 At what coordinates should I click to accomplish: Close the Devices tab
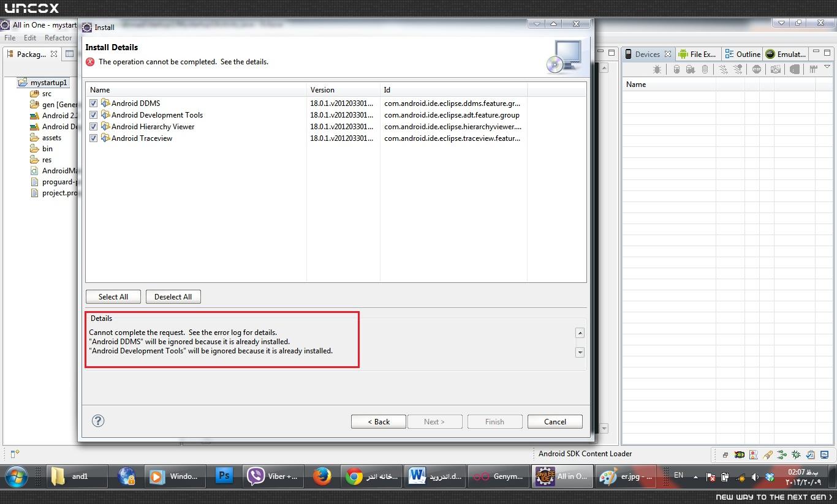[x=668, y=54]
